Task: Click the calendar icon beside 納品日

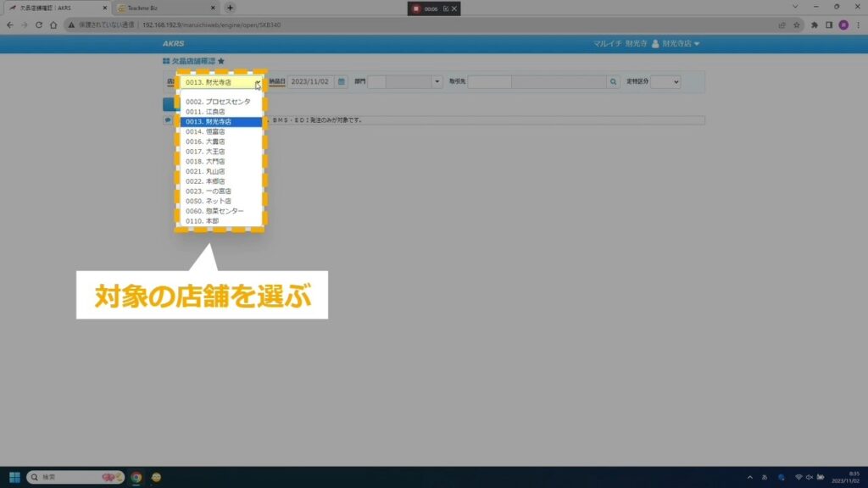Action: [x=342, y=82]
